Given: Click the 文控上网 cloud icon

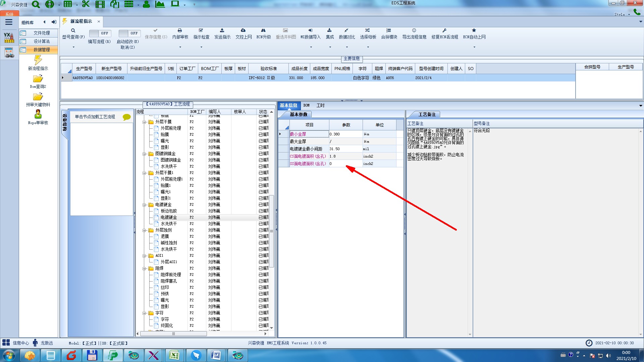Looking at the screenshot, I should [243, 31].
